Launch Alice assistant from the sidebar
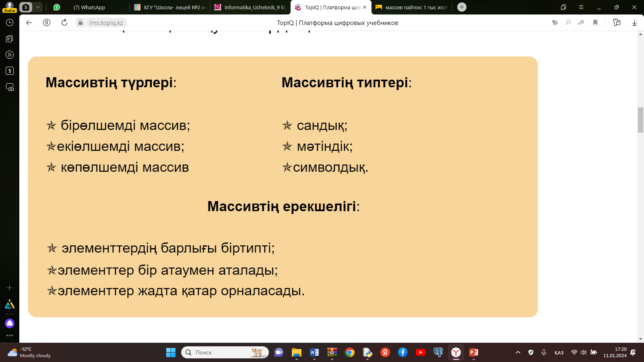644x362 pixels. pyautogui.click(x=10, y=323)
